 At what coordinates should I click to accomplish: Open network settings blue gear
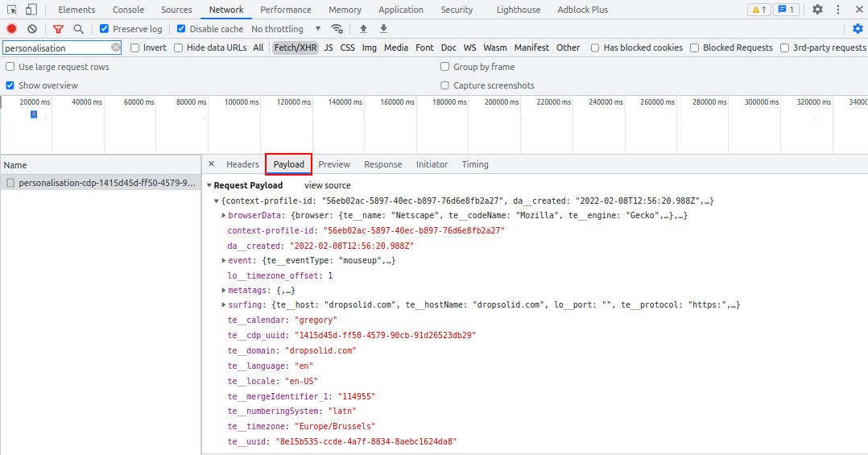pyautogui.click(x=858, y=29)
